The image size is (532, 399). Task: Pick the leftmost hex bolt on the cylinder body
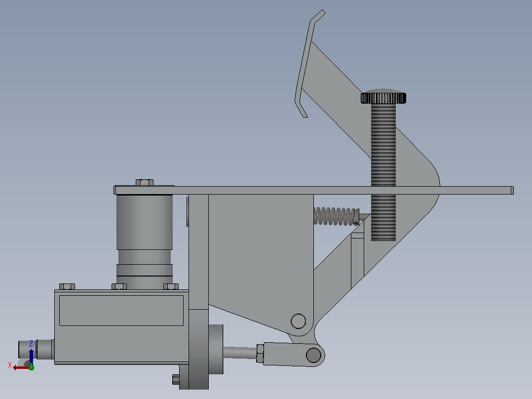pos(67,286)
